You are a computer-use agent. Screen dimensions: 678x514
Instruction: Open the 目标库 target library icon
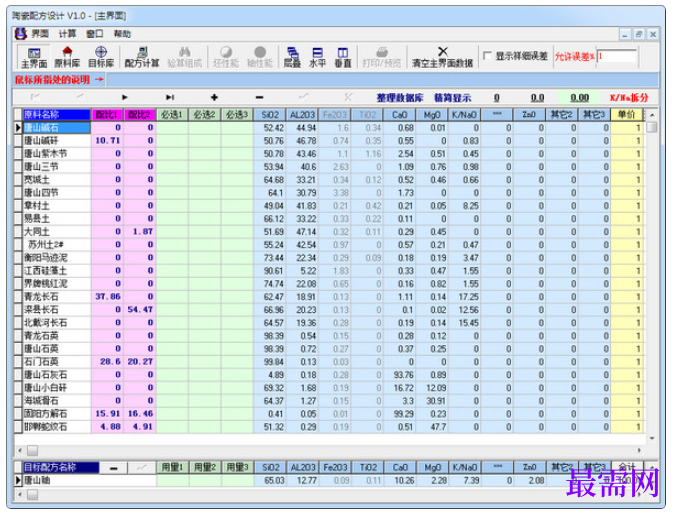point(101,57)
